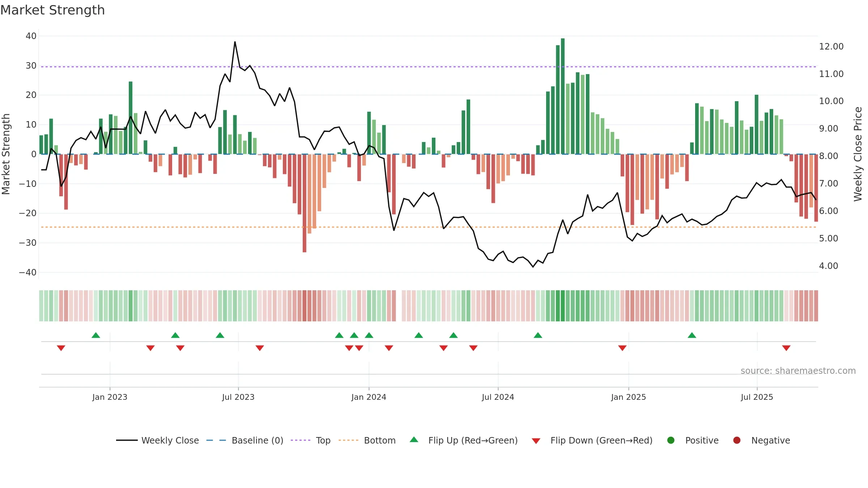Click the green Positive circle legend icon
The image size is (868, 488).
tap(671, 440)
